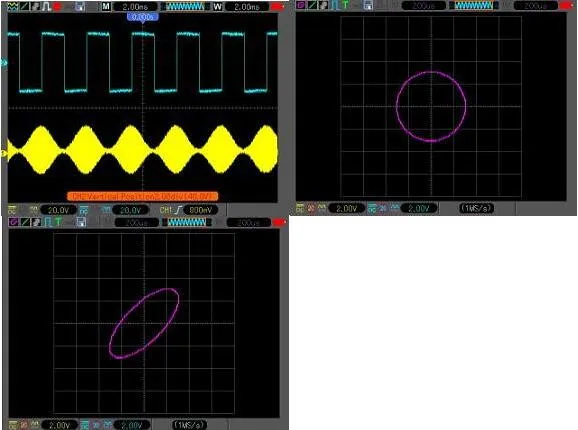Click the CH1 DC coupling icon on square-wave screen
The height and width of the screenshot is (430, 578).
[12, 210]
